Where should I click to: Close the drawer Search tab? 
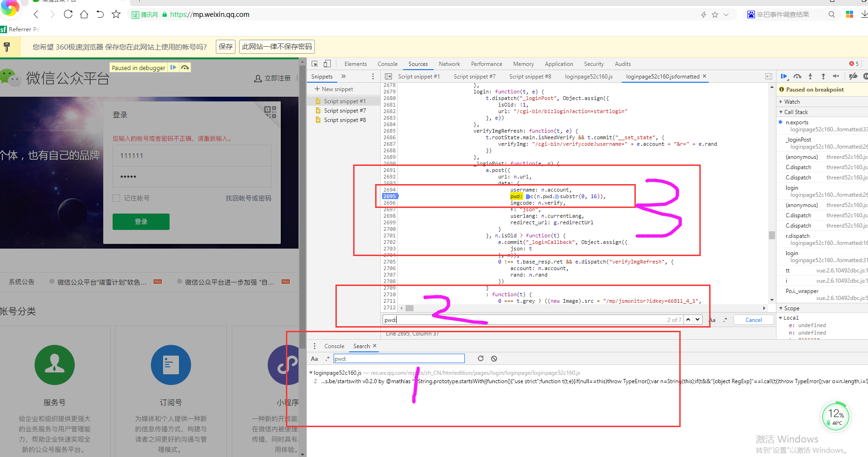click(375, 346)
